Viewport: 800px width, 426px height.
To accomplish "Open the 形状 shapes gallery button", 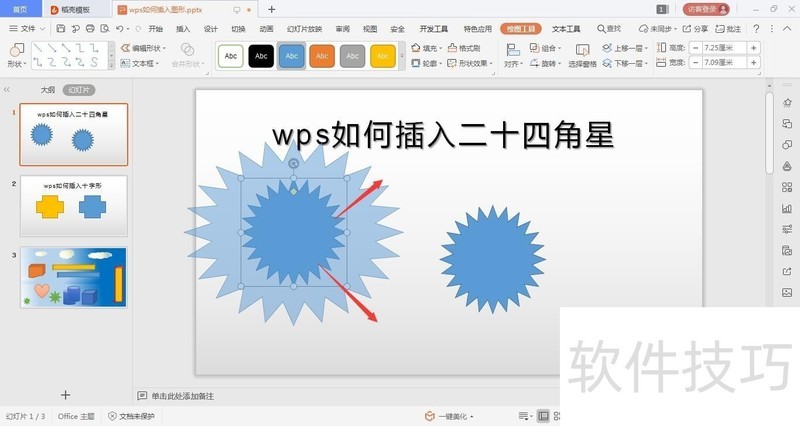I will [16, 56].
